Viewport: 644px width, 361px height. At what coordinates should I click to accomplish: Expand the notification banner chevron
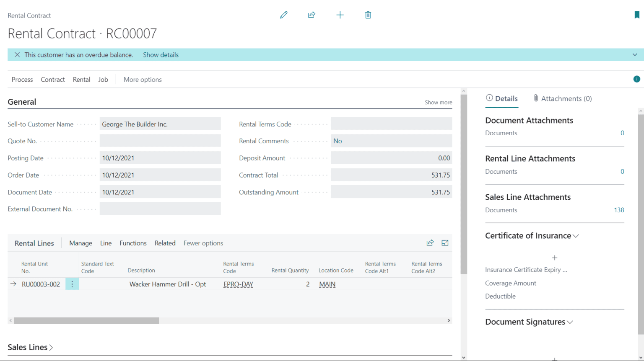pyautogui.click(x=635, y=54)
